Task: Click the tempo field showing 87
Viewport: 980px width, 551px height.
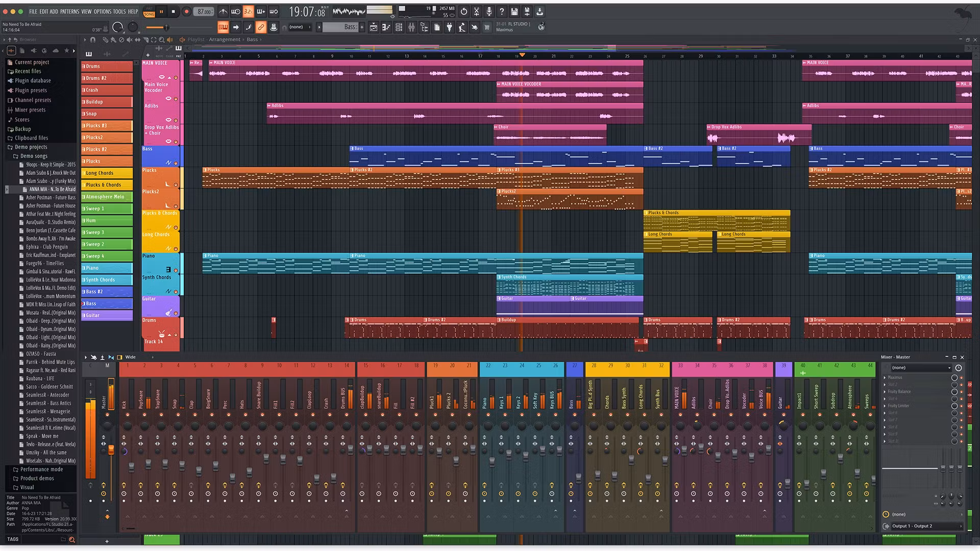Action: tap(205, 11)
